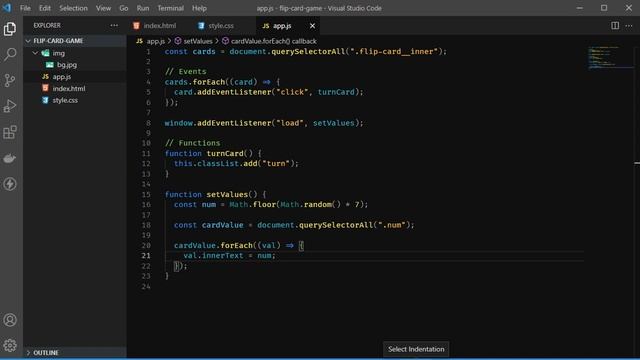
Task: Collapse the img folder
Action: (36, 53)
